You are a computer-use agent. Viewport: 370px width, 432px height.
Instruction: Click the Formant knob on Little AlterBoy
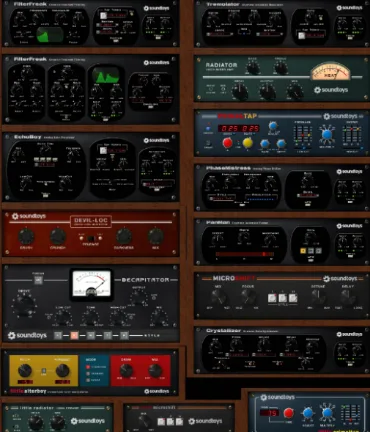62,370
